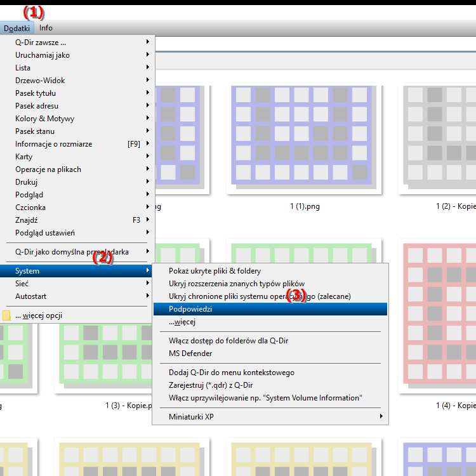Choose ...więcej in System submenu
The width and height of the screenshot is (476, 476).
tap(270, 322)
